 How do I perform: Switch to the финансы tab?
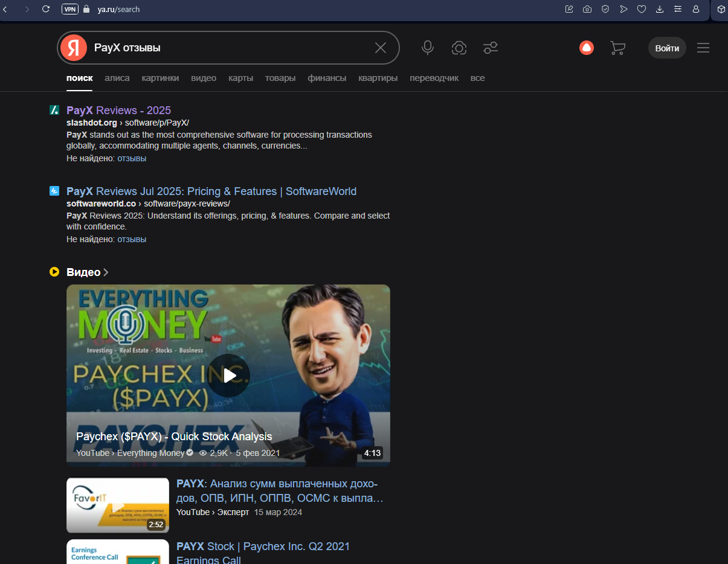point(327,78)
